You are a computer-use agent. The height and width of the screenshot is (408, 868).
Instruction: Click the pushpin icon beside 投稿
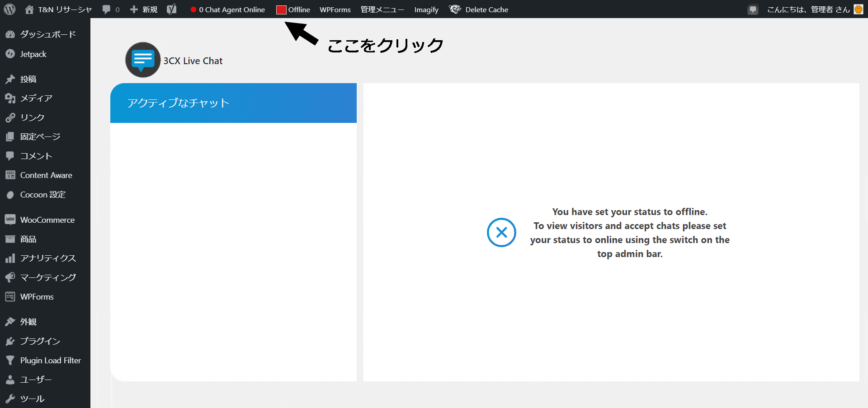pos(10,79)
